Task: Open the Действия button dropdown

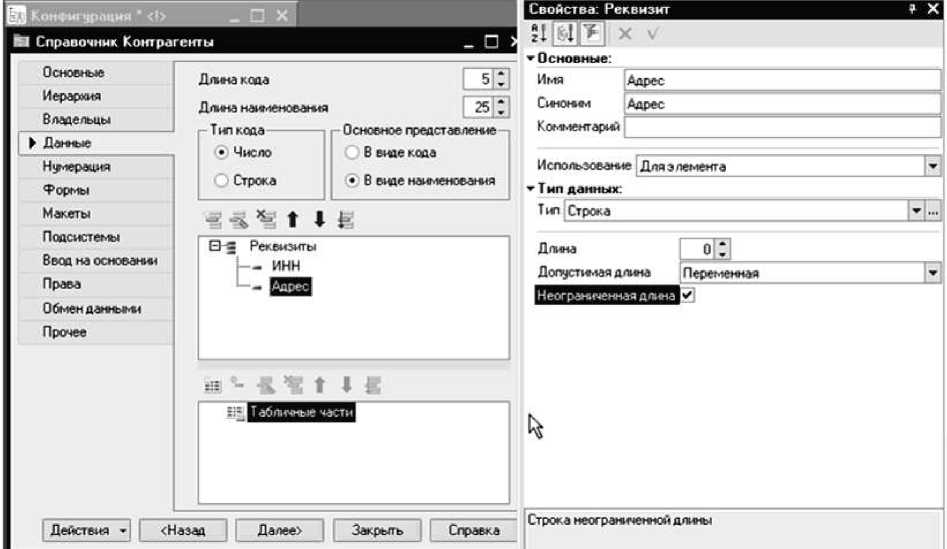Action: coord(123,531)
